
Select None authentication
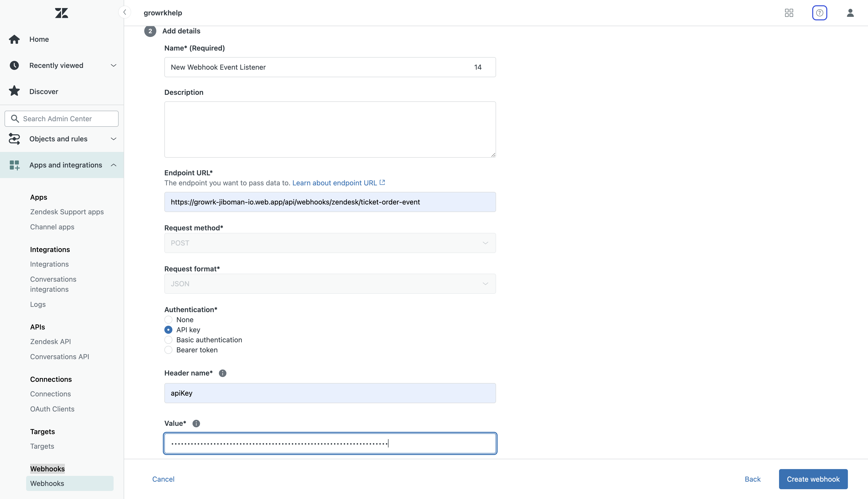click(168, 319)
